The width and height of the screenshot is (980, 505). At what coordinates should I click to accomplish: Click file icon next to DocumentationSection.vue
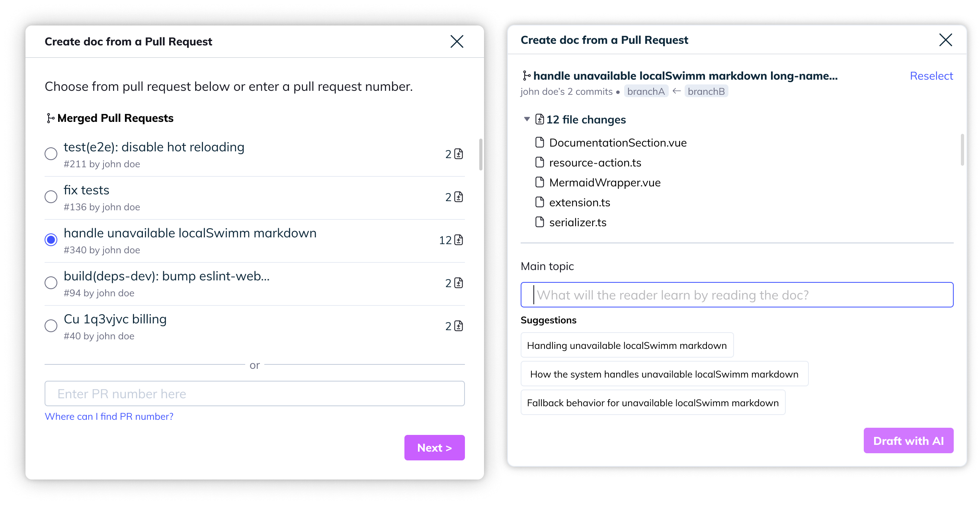tap(539, 142)
